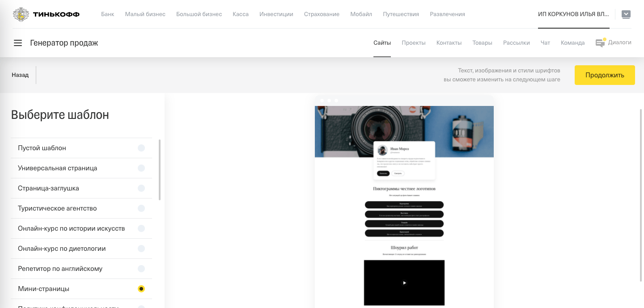This screenshot has width=644, height=308.
Task: Go back with the Назад button
Action: click(20, 75)
